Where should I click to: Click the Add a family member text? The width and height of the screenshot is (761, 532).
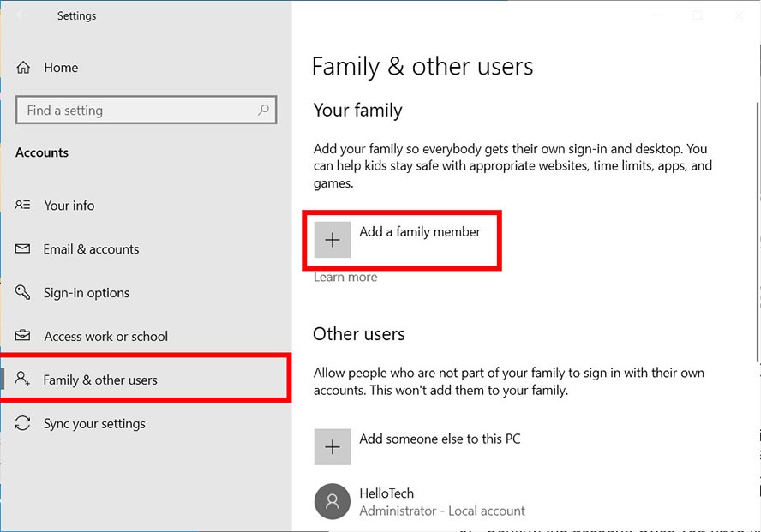pyautogui.click(x=420, y=232)
